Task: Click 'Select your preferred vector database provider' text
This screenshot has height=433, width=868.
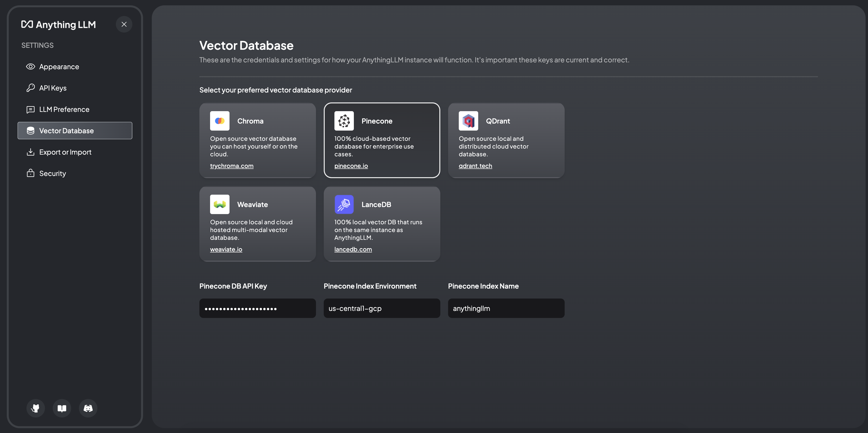Action: coord(276,90)
